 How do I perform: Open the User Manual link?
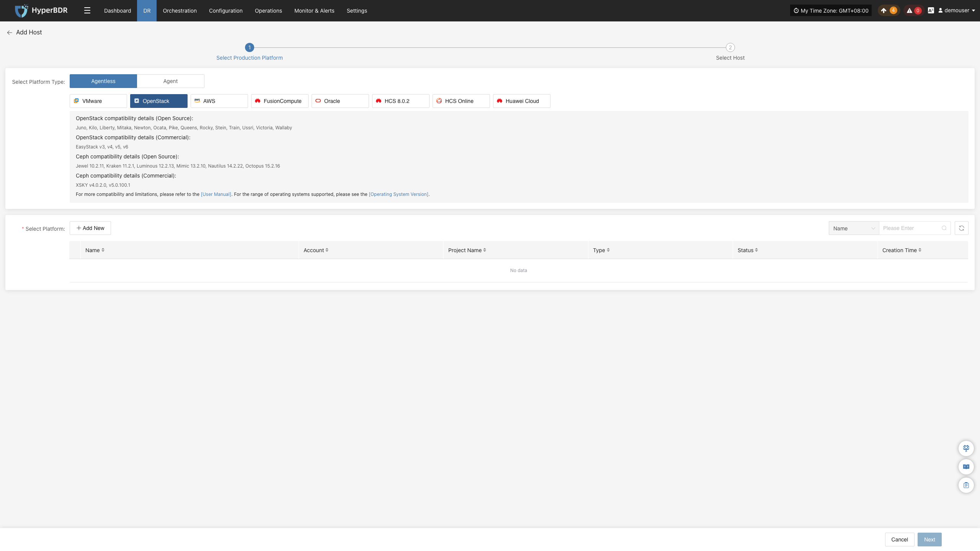click(x=216, y=194)
